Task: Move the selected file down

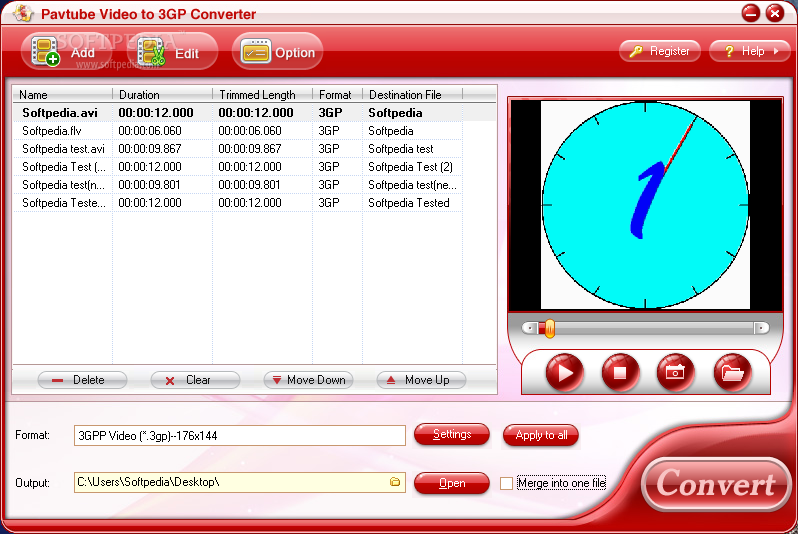Action: click(308, 380)
